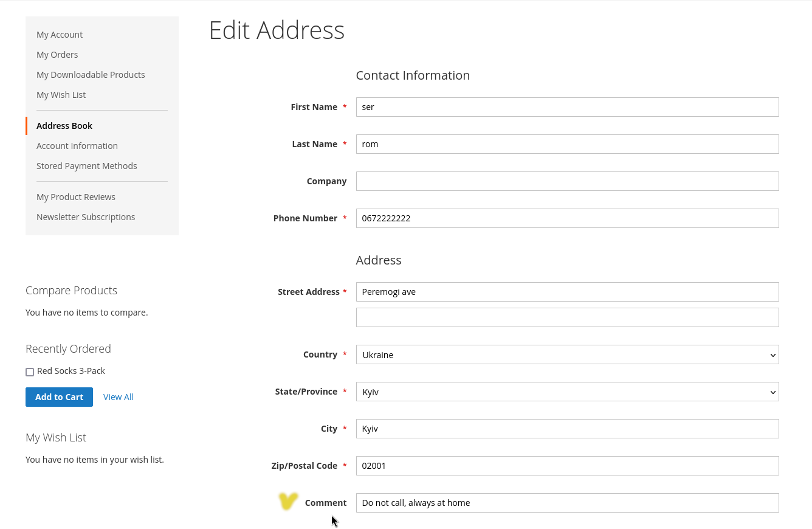
Task: Open Newsletter Subscriptions
Action: point(86,217)
